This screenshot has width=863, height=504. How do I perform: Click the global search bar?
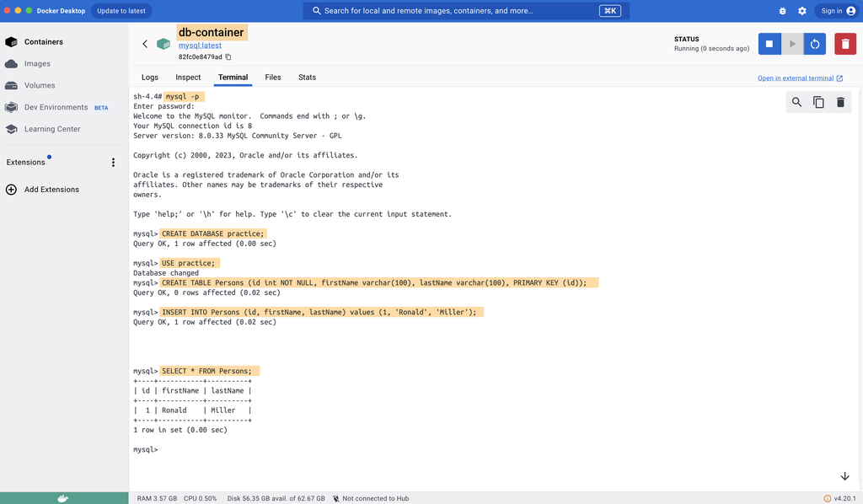pos(464,10)
